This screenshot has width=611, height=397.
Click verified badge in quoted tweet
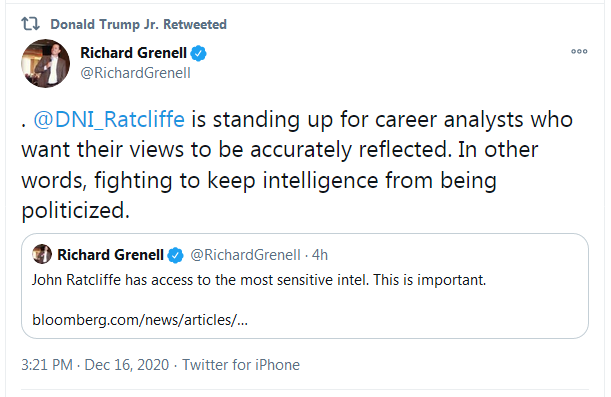(x=175, y=255)
